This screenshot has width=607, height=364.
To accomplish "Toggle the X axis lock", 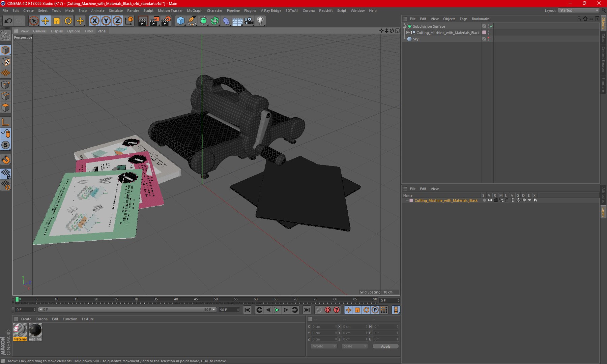I will 95,21.
